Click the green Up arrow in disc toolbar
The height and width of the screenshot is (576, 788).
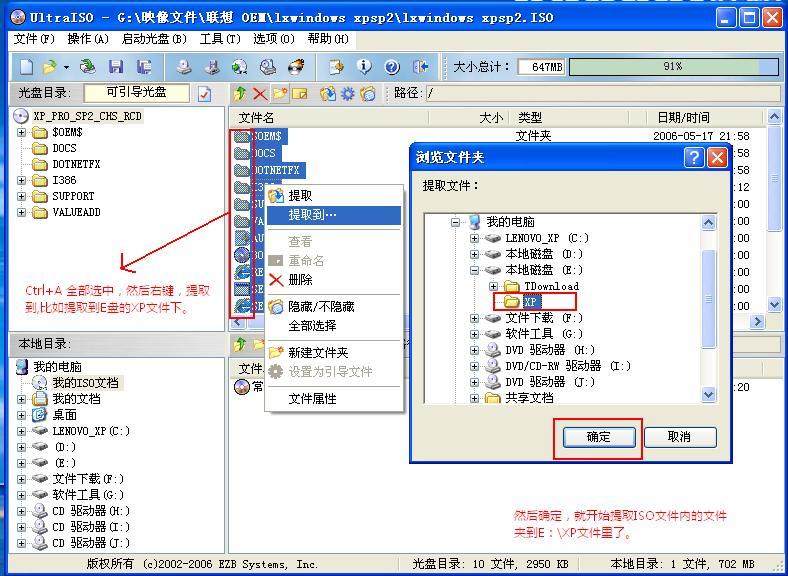(x=240, y=93)
